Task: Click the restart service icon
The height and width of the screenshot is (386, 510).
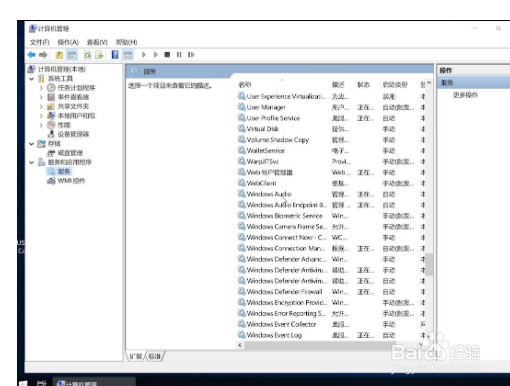Action: click(191, 54)
